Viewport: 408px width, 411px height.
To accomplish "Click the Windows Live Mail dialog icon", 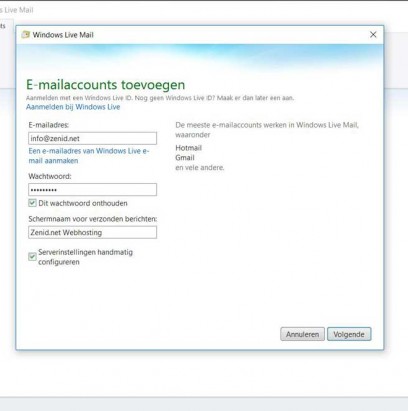I will coord(25,35).
